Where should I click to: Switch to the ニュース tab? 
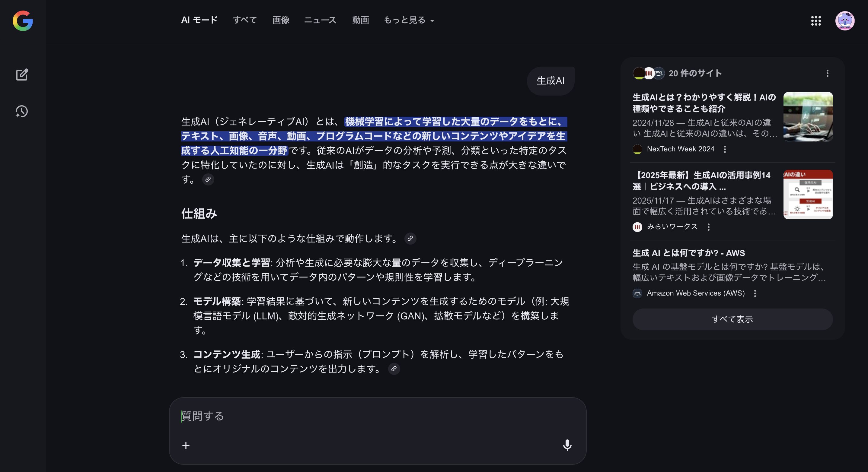[320, 20]
